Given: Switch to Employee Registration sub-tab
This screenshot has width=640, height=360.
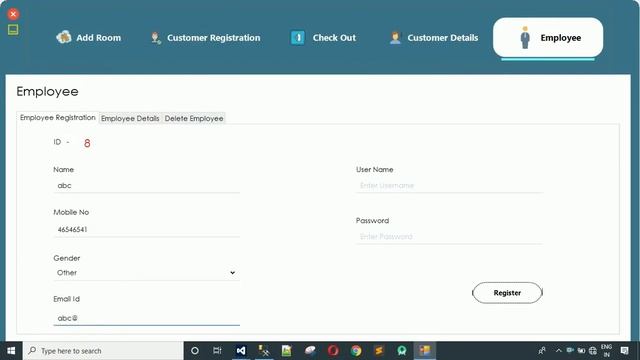Looking at the screenshot, I should 58,118.
